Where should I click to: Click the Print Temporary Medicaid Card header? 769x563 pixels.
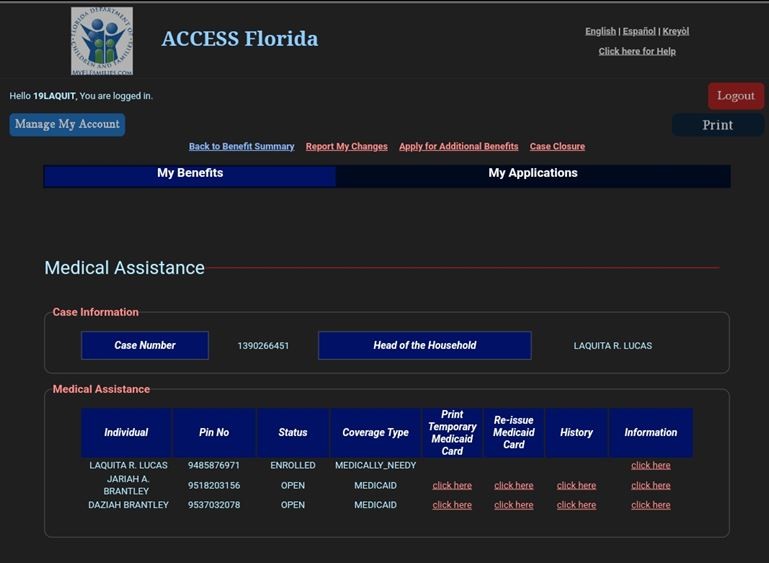(452, 433)
